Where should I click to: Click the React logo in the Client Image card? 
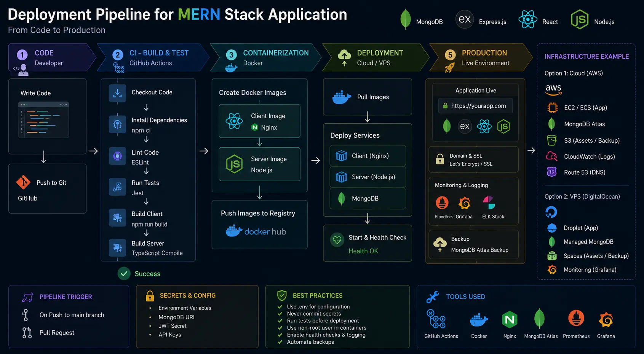click(234, 121)
